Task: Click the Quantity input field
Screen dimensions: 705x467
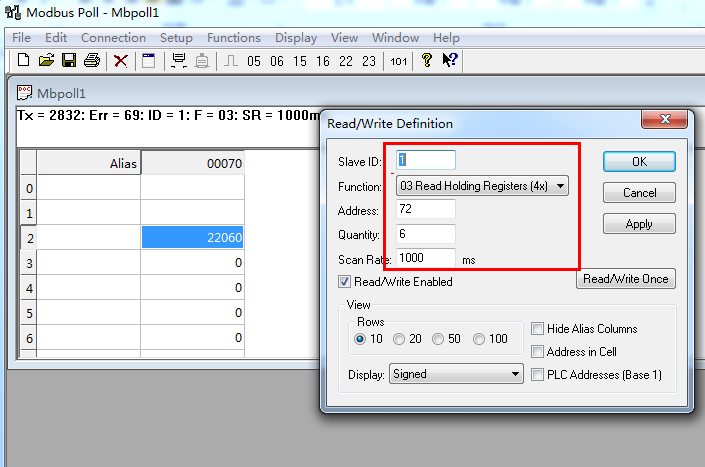Action: tap(426, 234)
